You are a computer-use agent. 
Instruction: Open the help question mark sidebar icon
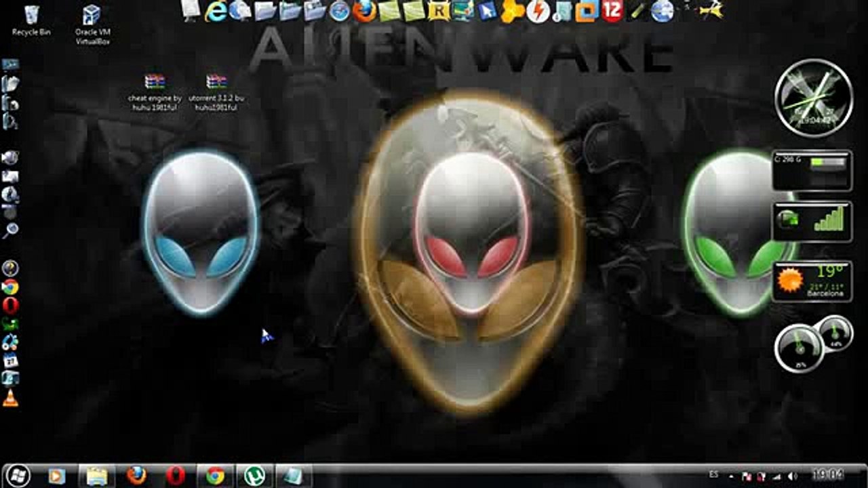pos(10,268)
